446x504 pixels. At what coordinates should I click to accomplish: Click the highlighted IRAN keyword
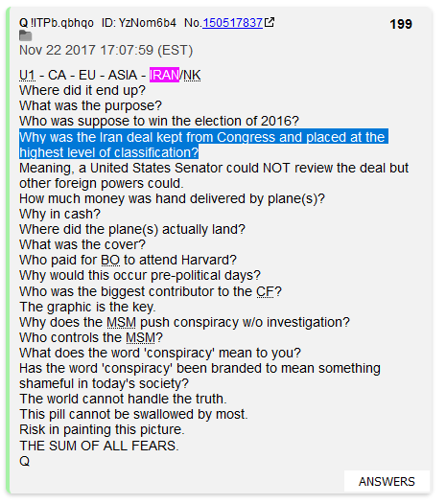point(164,75)
